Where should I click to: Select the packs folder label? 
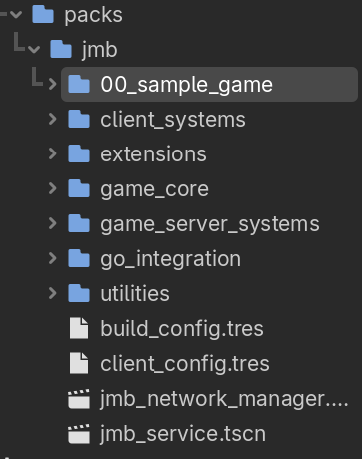(x=93, y=16)
